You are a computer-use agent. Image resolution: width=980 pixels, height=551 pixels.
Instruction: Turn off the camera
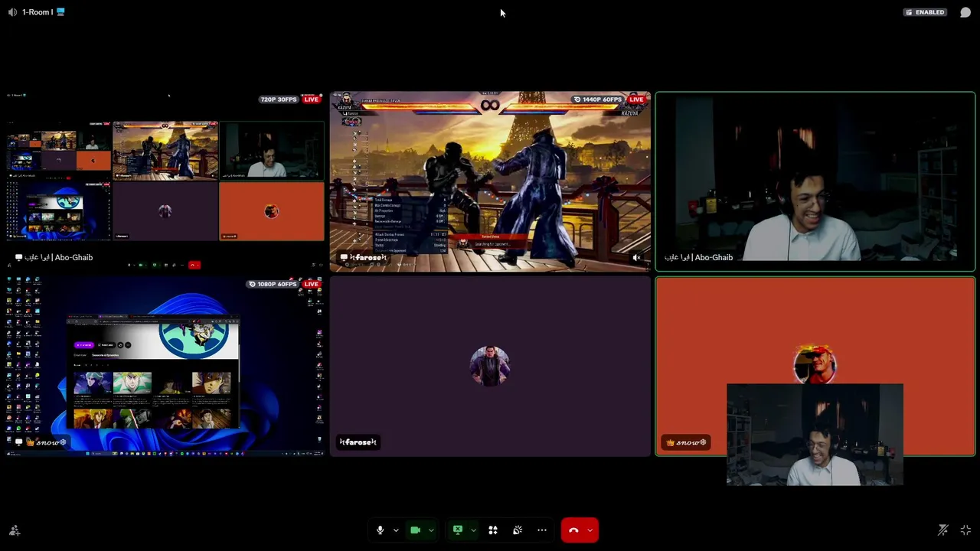pyautogui.click(x=415, y=530)
